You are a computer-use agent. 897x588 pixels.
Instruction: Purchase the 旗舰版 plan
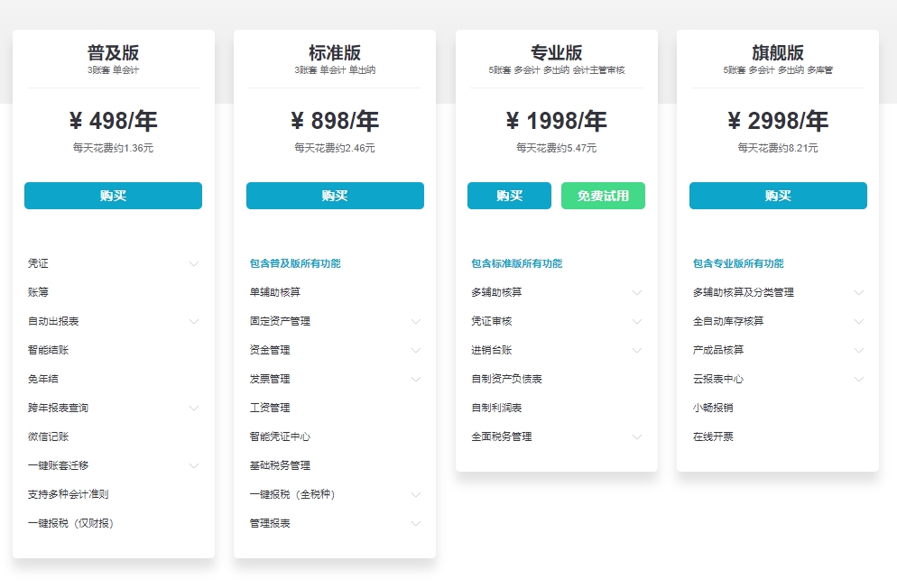pos(778,196)
